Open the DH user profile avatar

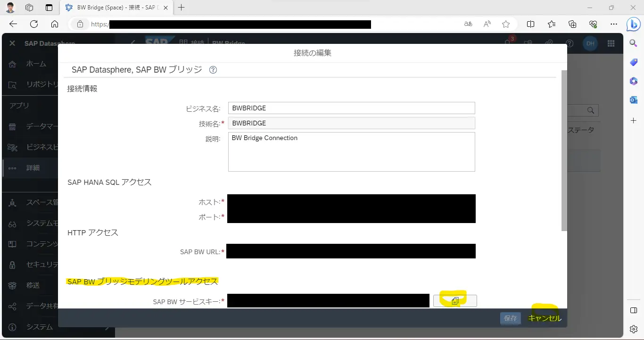pos(590,43)
